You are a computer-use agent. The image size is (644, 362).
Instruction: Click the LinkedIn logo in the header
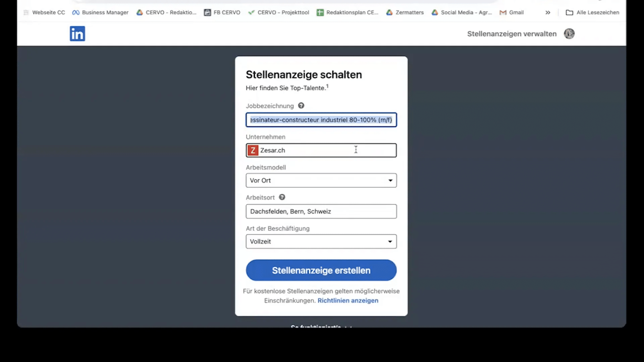point(77,34)
